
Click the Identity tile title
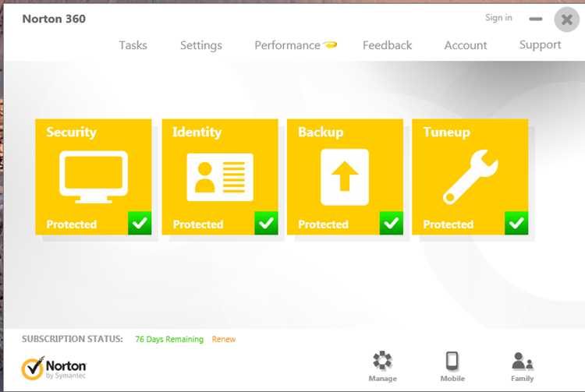tap(197, 132)
